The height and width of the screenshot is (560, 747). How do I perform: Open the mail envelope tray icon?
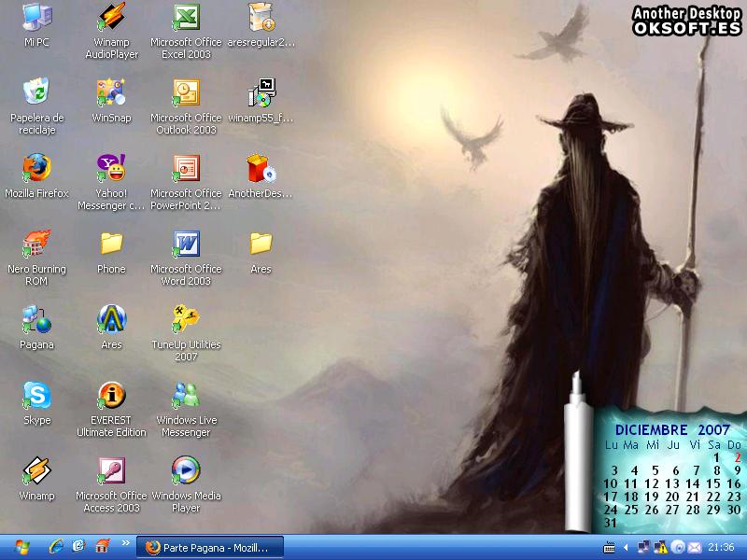[x=694, y=547]
